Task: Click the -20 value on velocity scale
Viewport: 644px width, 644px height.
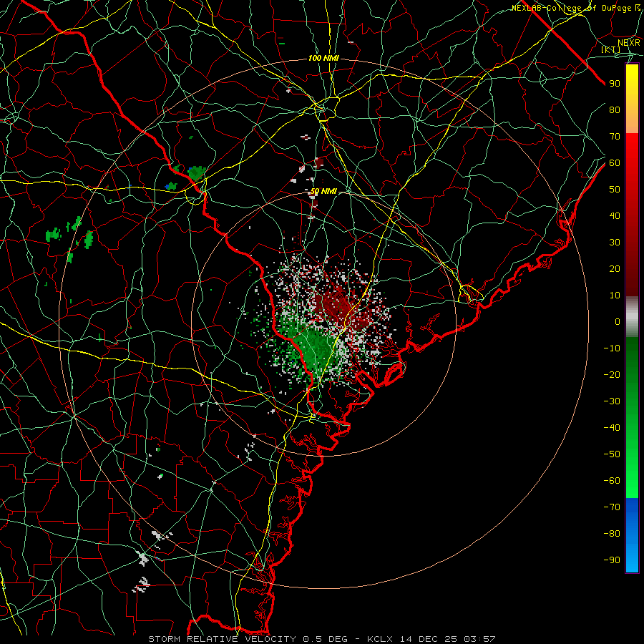Action: [x=612, y=374]
